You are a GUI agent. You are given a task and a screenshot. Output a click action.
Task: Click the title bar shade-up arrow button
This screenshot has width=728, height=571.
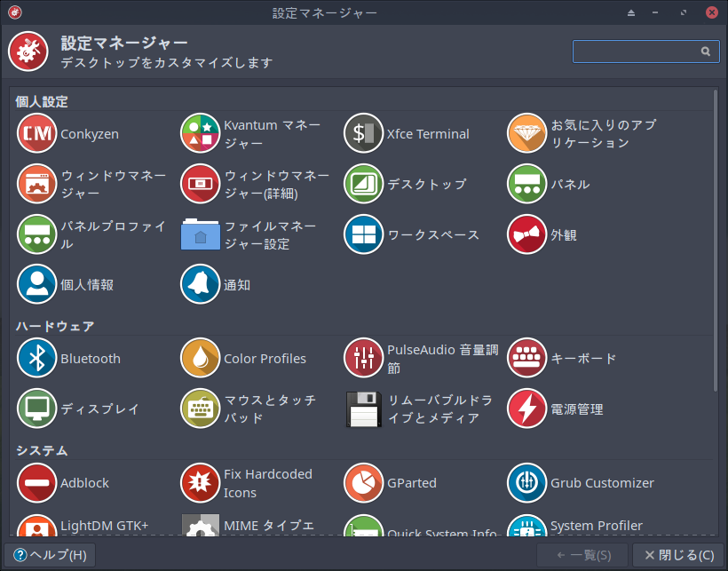click(631, 12)
